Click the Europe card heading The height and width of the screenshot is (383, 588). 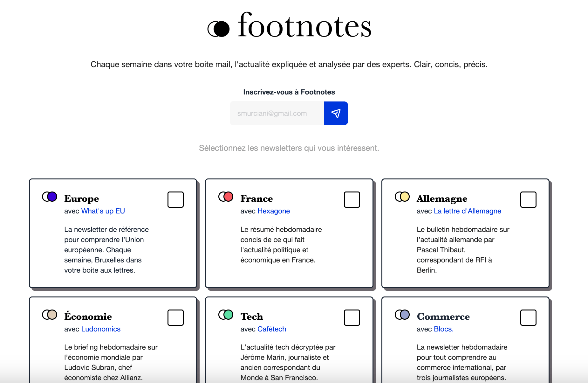pyautogui.click(x=81, y=198)
